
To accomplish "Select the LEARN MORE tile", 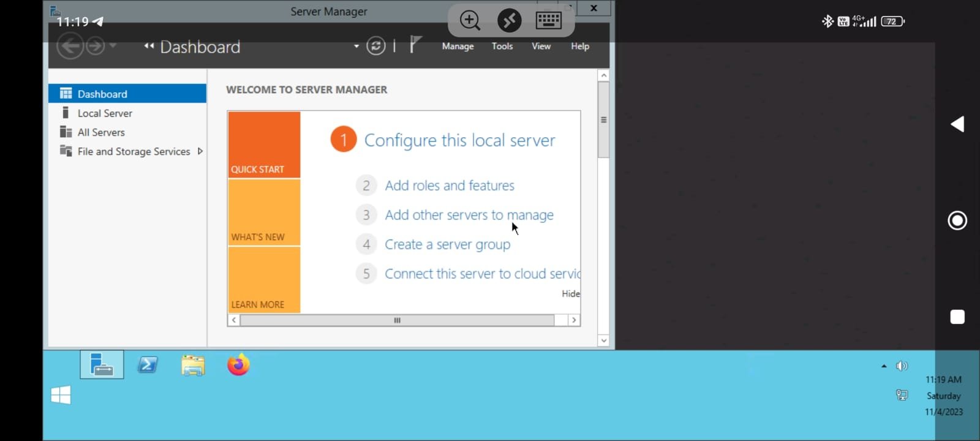I will tap(264, 280).
